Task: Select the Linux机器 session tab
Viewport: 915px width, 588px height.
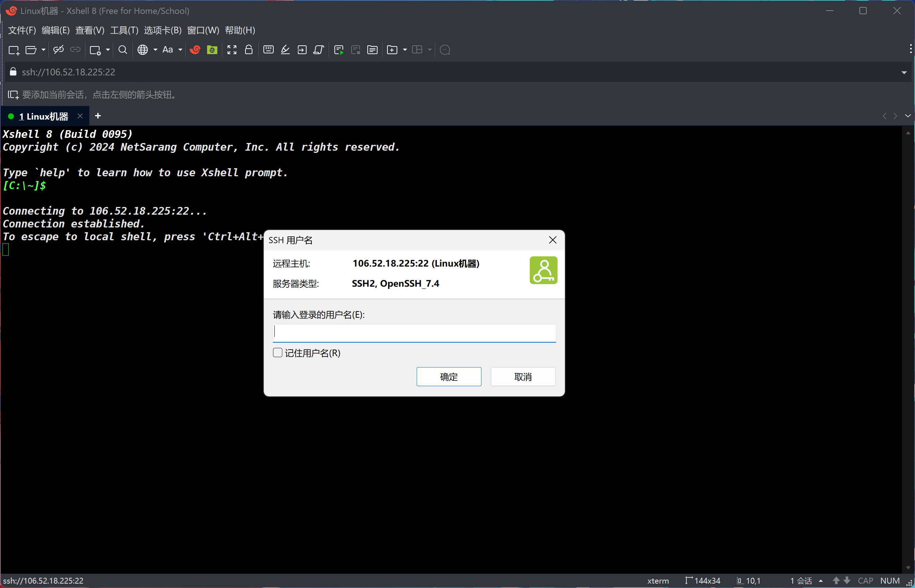Action: [x=44, y=116]
